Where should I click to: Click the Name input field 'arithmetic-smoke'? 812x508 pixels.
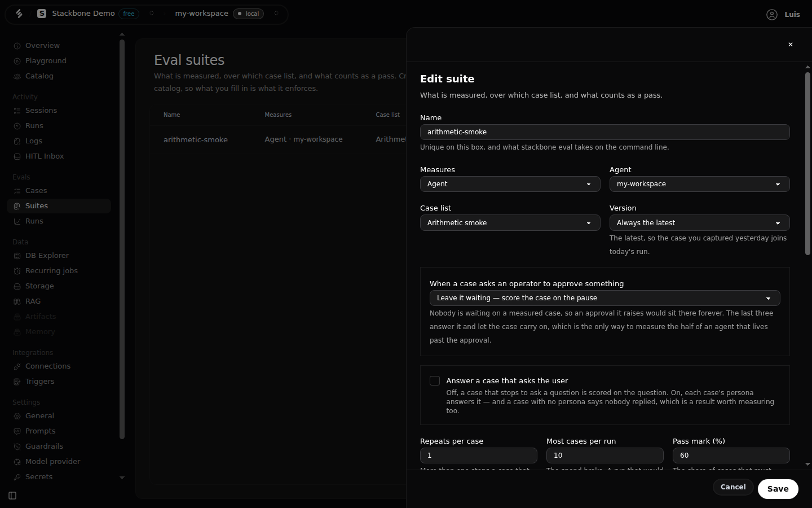pyautogui.click(x=604, y=132)
